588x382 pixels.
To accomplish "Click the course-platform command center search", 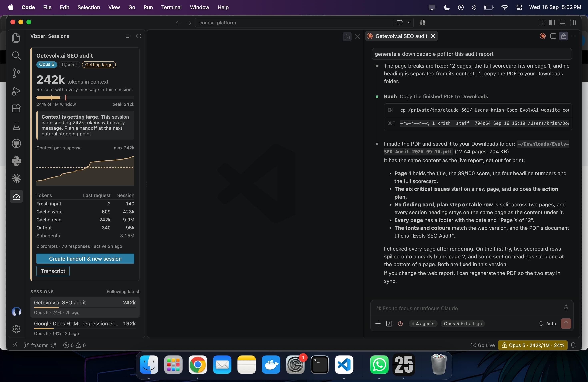I will tap(294, 23).
